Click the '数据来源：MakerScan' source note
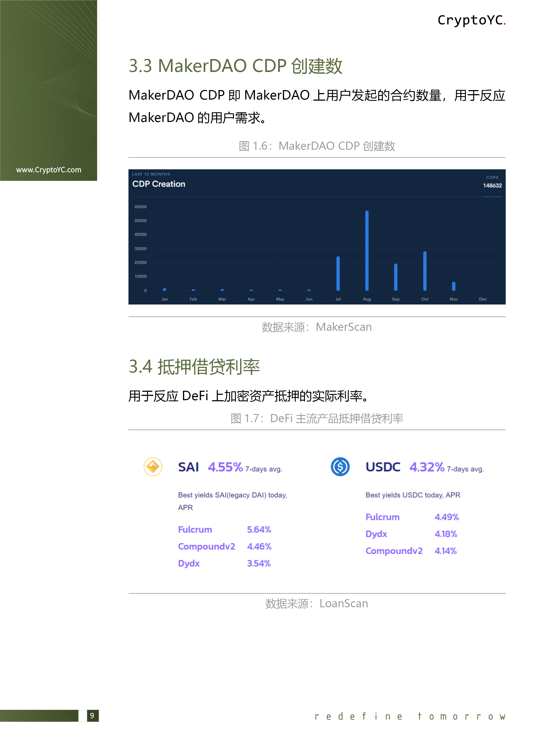Image resolution: width=534 pixels, height=756 pixels. coord(317,327)
